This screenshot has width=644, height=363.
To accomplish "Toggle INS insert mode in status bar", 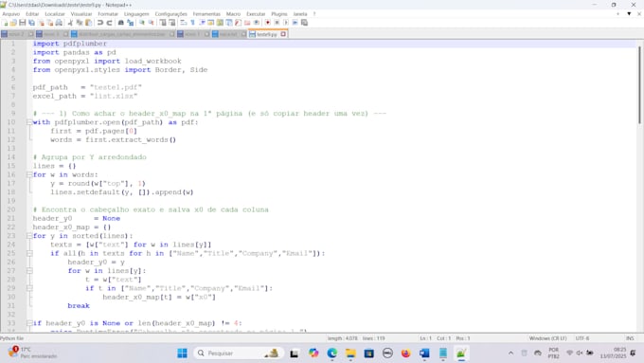I will (630, 338).
